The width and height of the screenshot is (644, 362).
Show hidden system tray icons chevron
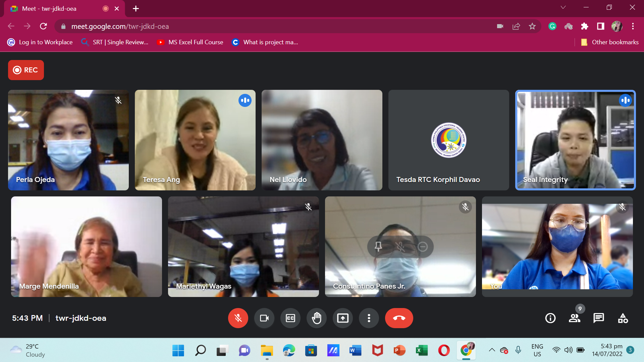point(492,350)
